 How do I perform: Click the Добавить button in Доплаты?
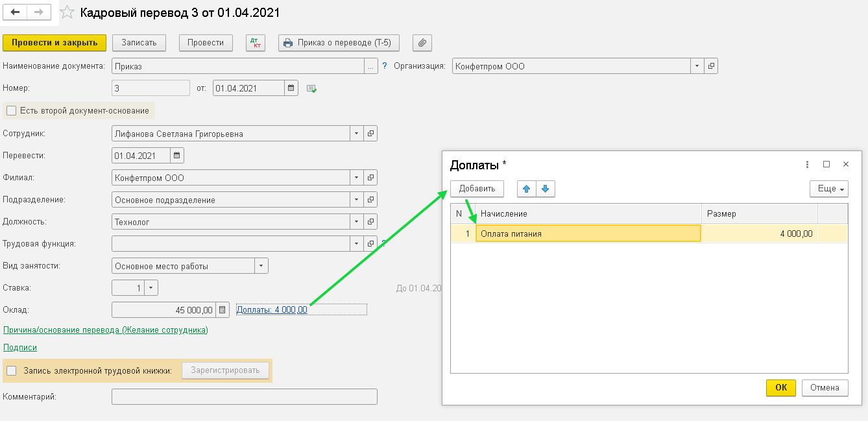pyautogui.click(x=477, y=189)
